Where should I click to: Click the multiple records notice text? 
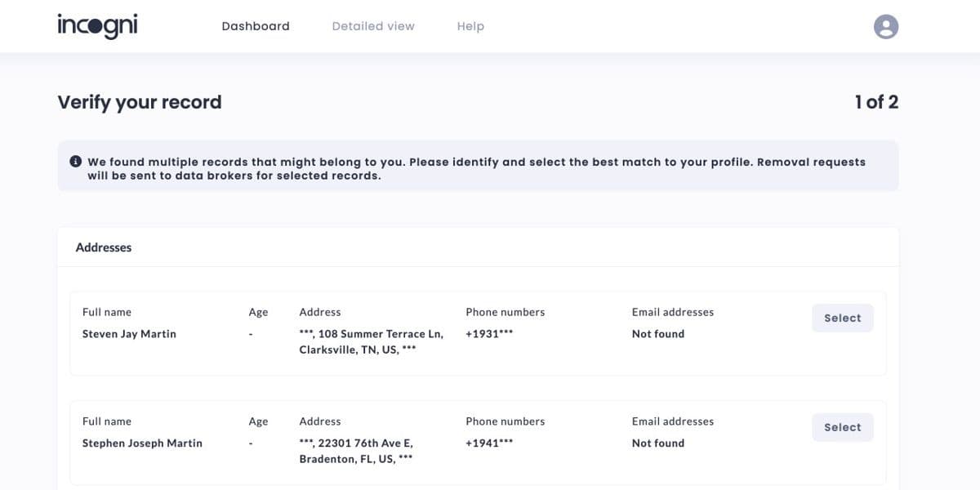point(476,168)
